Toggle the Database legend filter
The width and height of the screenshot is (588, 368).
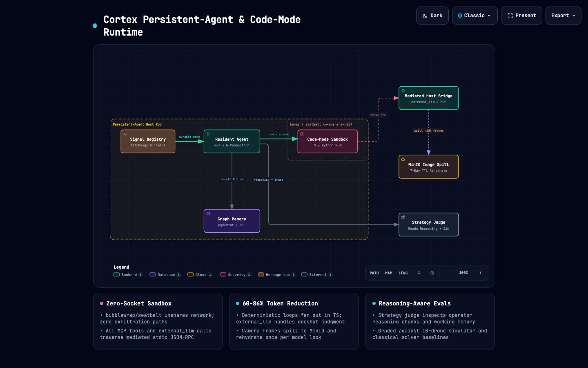click(x=165, y=275)
